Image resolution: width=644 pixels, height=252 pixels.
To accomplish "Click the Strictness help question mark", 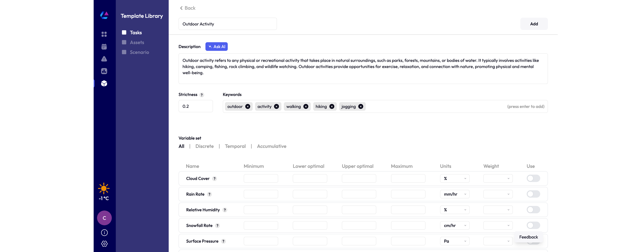I will pos(201,95).
